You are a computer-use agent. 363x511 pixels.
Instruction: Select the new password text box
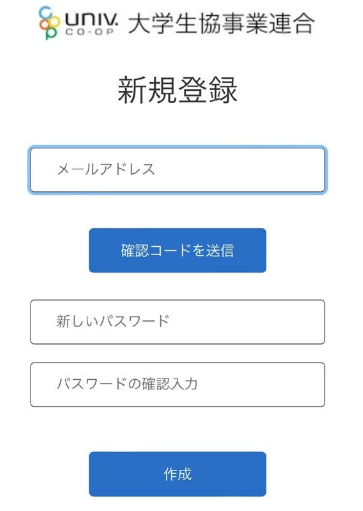[177, 322]
